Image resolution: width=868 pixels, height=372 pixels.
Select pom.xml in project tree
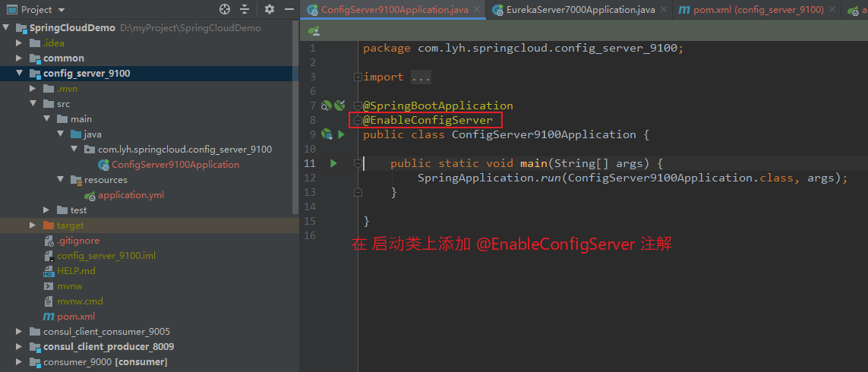coord(76,317)
